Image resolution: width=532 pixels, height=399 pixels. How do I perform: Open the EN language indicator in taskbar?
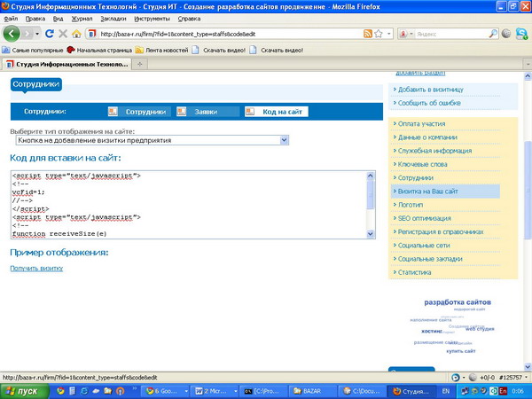click(x=446, y=391)
